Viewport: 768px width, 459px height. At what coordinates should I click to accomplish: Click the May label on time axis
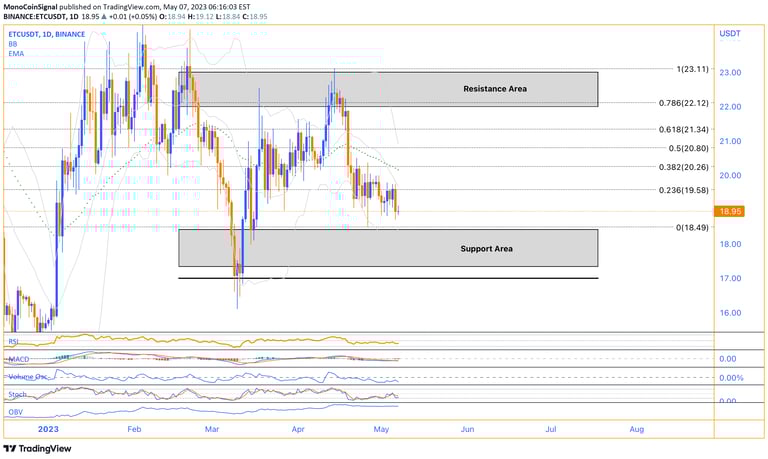coord(381,429)
